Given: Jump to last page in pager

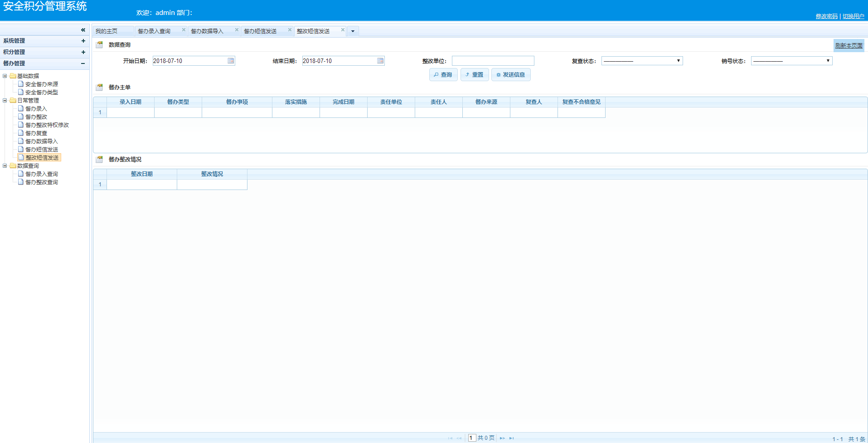Looking at the screenshot, I should [512, 438].
